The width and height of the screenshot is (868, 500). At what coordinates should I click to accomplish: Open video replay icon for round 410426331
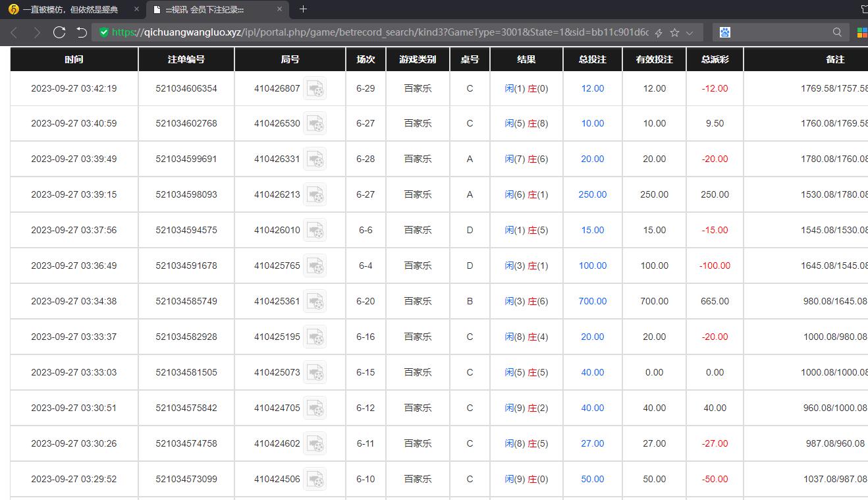(x=315, y=159)
